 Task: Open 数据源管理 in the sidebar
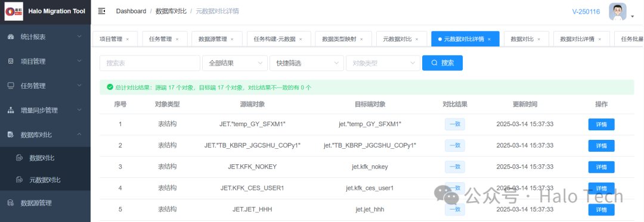click(45, 203)
